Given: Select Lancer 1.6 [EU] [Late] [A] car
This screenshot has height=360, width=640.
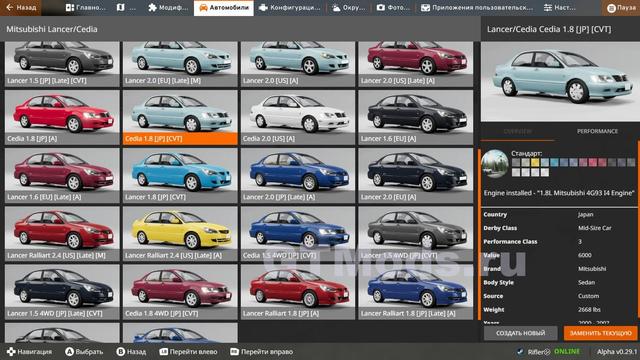Looking at the screenshot, I should pyautogui.click(x=62, y=176).
